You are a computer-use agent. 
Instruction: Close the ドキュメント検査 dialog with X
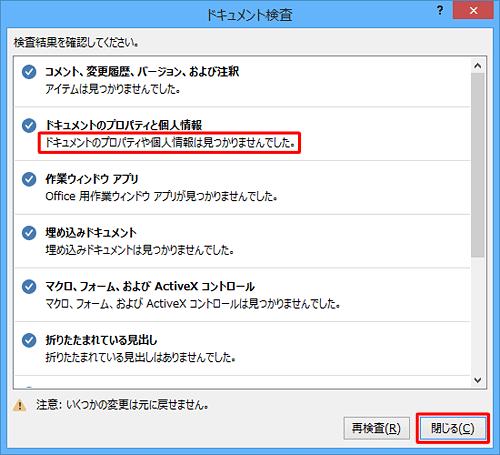[x=473, y=11]
